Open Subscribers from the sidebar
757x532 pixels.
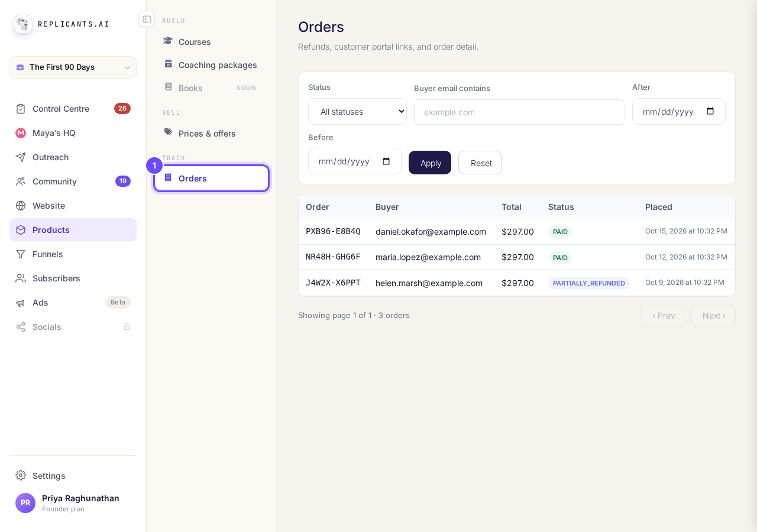(x=73, y=278)
